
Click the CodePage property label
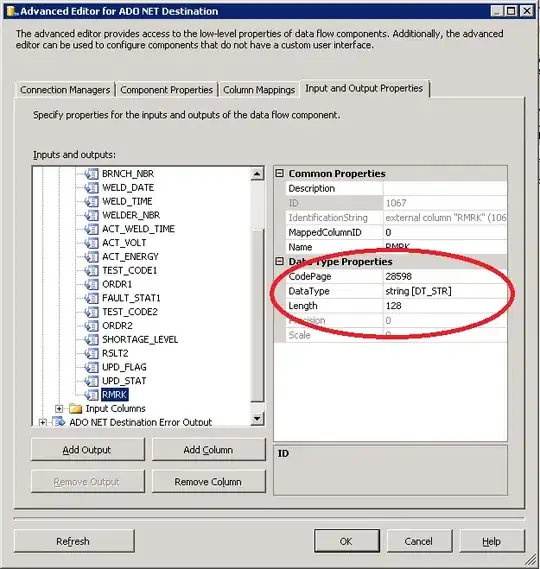310,277
